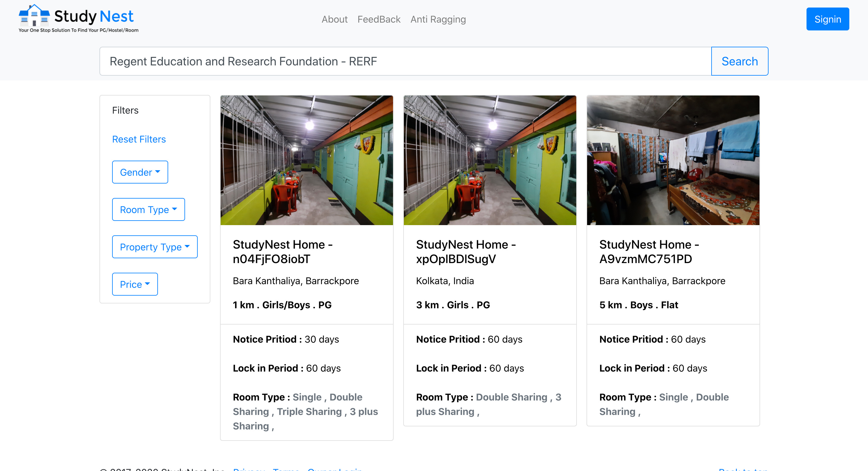Click the Study Nest house logo
Image resolution: width=868 pixels, height=471 pixels.
[34, 15]
